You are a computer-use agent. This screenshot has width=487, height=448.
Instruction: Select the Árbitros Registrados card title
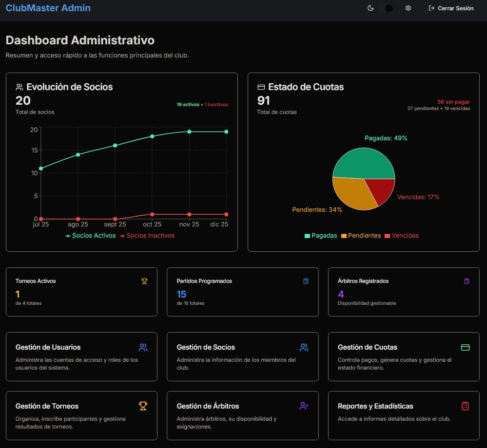[x=363, y=281]
